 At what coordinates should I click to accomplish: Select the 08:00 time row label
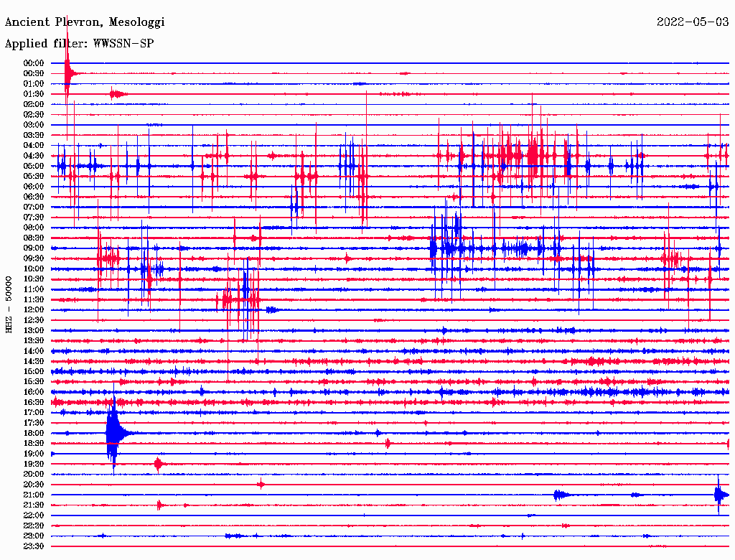tap(34, 228)
